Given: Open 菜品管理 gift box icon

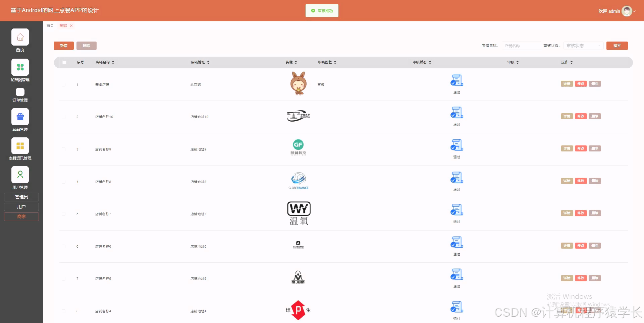Looking at the screenshot, I should click(20, 117).
